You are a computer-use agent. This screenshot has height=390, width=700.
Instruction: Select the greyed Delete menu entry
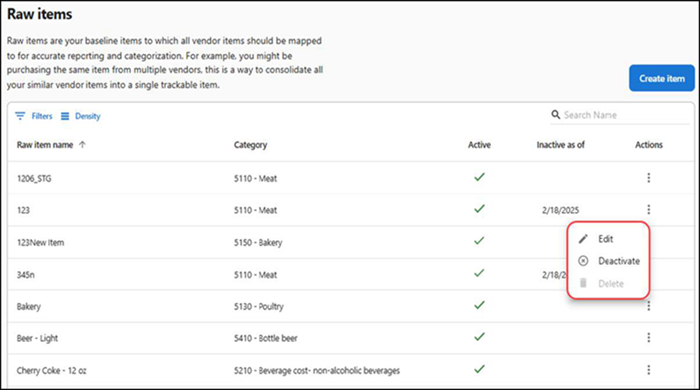tap(608, 283)
